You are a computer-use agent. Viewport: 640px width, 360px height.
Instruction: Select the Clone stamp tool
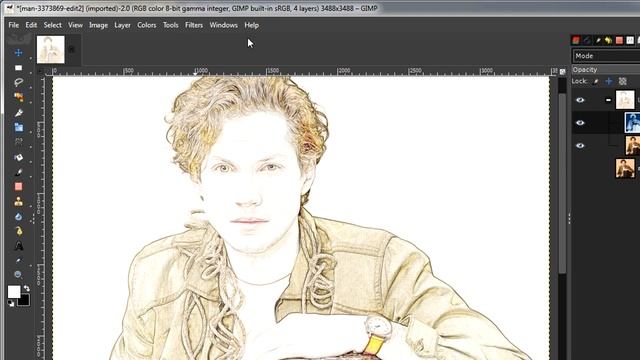tap(18, 202)
